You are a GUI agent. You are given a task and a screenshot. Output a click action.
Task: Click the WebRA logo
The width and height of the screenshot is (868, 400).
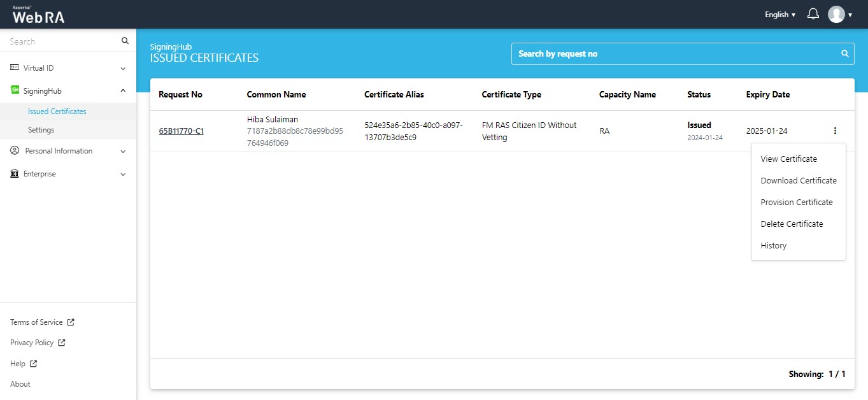[x=38, y=15]
